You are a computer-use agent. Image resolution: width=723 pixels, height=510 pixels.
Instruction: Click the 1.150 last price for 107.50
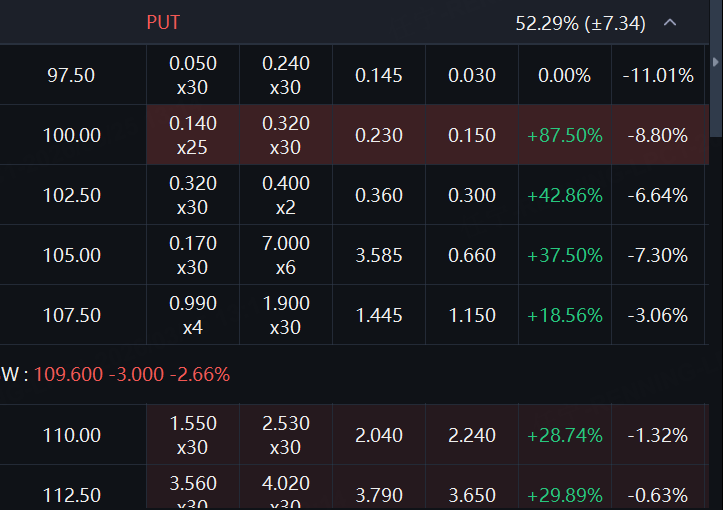(x=472, y=315)
